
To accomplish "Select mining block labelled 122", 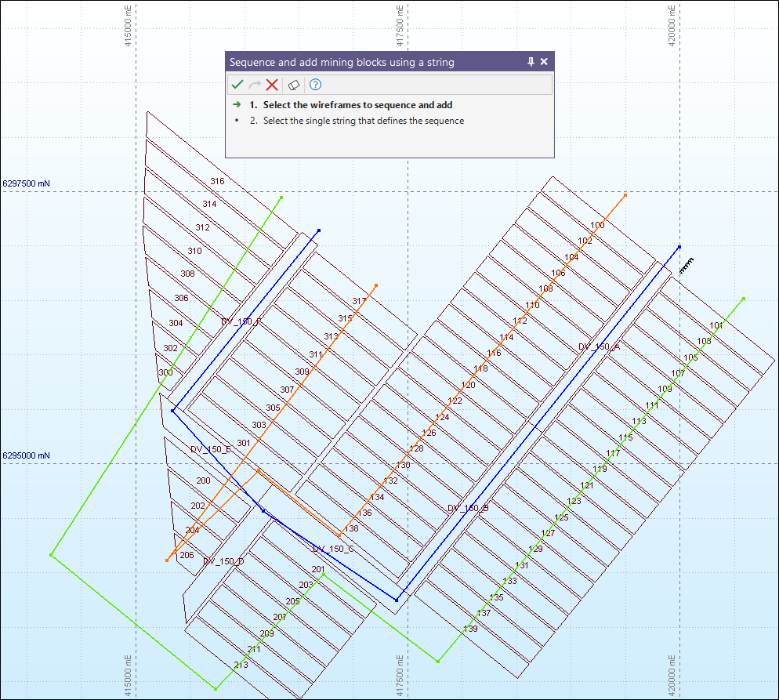I will 455,401.
